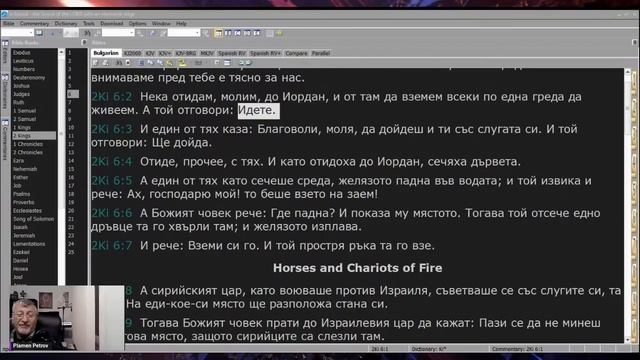Click the binoculars search icon in main toolbar
This screenshot has height=360, width=640.
pos(87,33)
